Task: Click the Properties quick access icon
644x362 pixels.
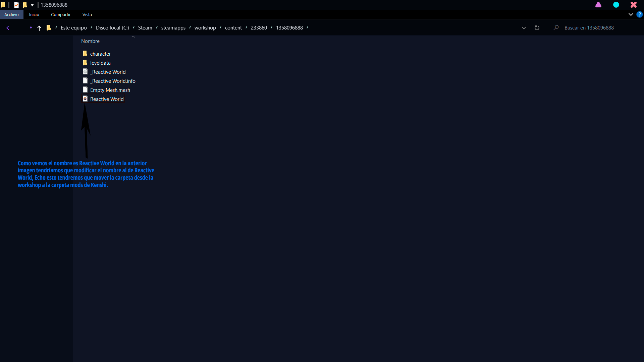Action: 16,5
